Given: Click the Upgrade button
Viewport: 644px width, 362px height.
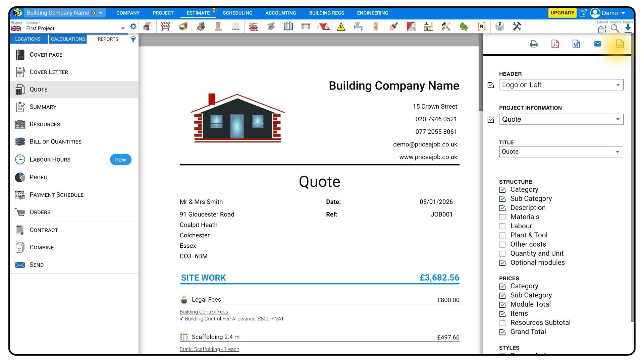Looking at the screenshot, I should 562,13.
